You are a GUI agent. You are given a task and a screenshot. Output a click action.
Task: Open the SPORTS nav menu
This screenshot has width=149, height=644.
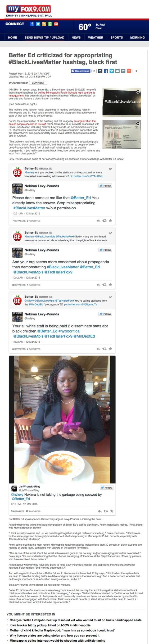[116, 38]
